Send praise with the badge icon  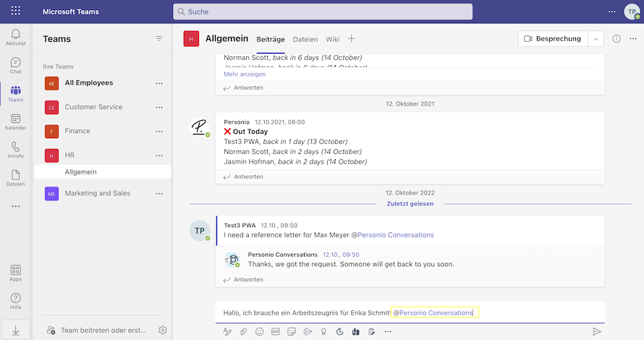(x=323, y=331)
